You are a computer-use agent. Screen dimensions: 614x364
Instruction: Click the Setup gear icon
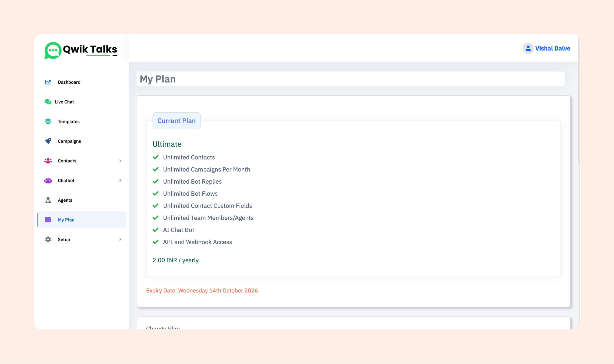(48, 239)
